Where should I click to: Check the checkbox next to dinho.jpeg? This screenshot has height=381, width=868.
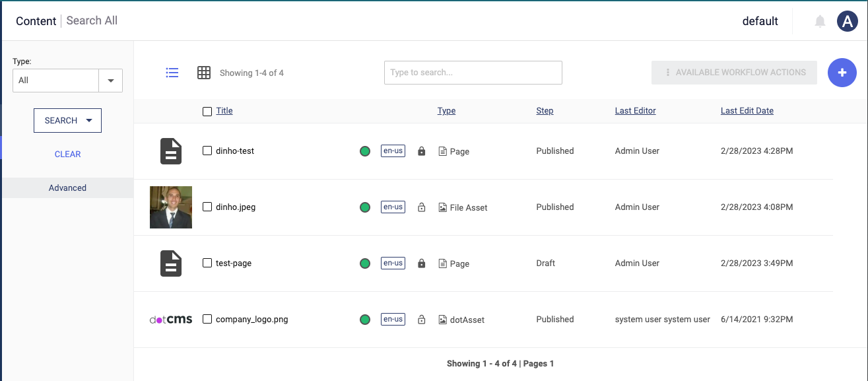pyautogui.click(x=207, y=207)
